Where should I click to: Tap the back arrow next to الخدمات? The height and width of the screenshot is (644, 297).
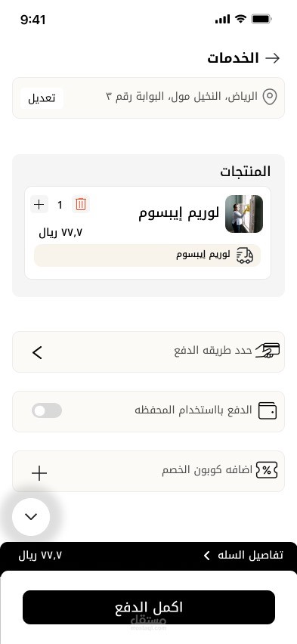[x=272, y=58]
